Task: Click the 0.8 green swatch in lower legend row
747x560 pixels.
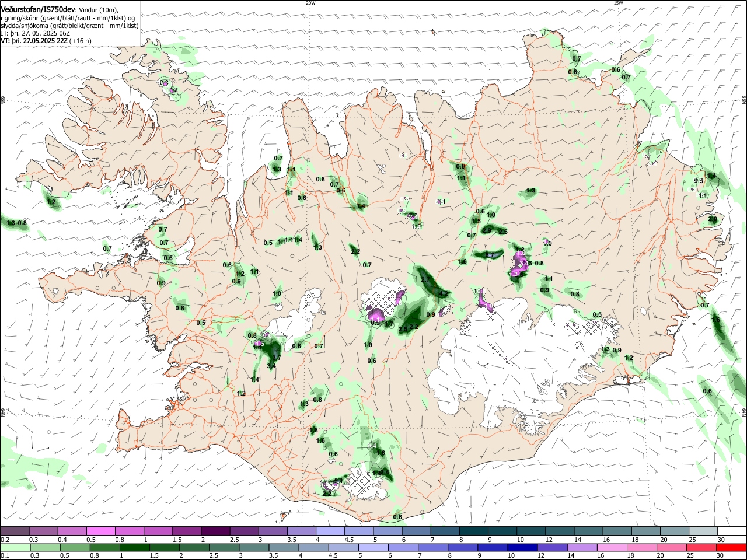Action: click(104, 547)
